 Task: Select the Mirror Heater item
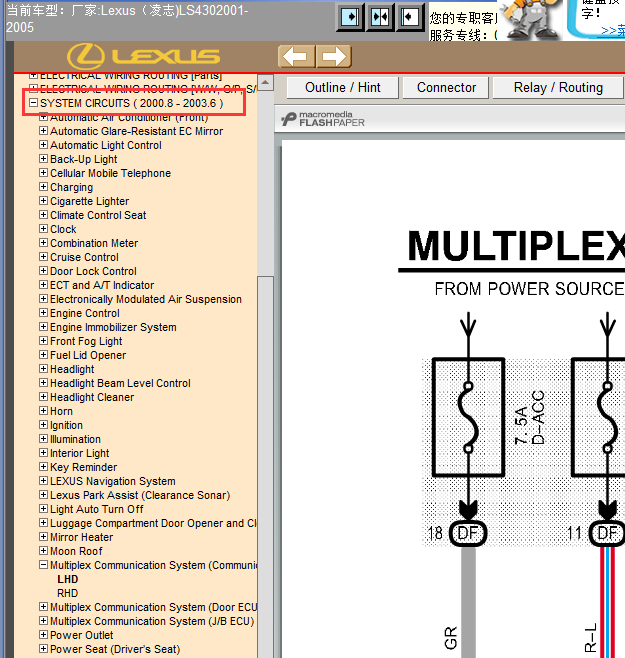[81, 537]
